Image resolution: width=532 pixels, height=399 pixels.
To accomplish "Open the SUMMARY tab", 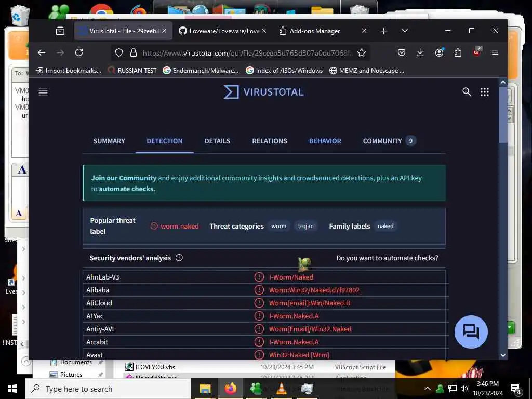I will (109, 141).
